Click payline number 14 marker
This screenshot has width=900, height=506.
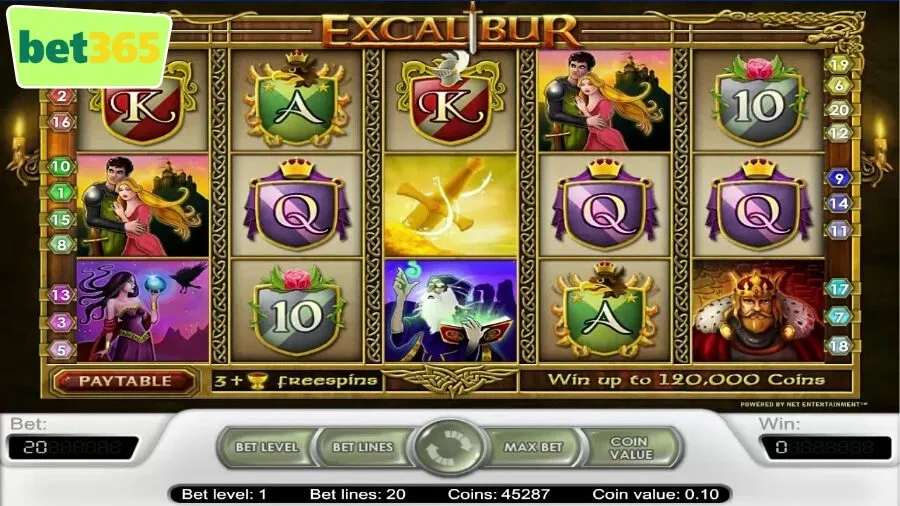click(x=839, y=204)
